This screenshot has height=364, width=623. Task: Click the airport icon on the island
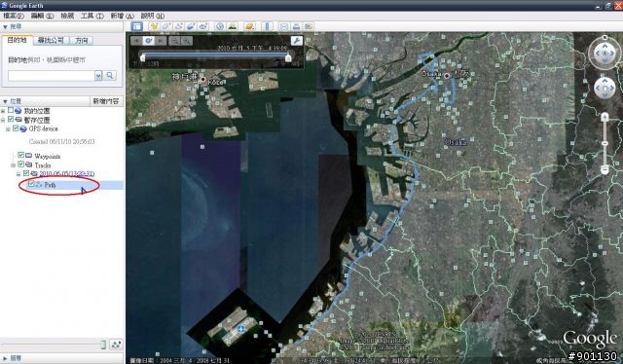(x=240, y=329)
